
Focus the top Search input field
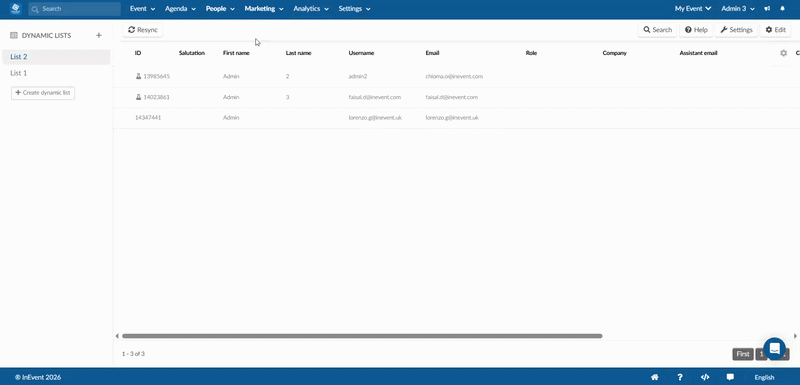coord(74,9)
